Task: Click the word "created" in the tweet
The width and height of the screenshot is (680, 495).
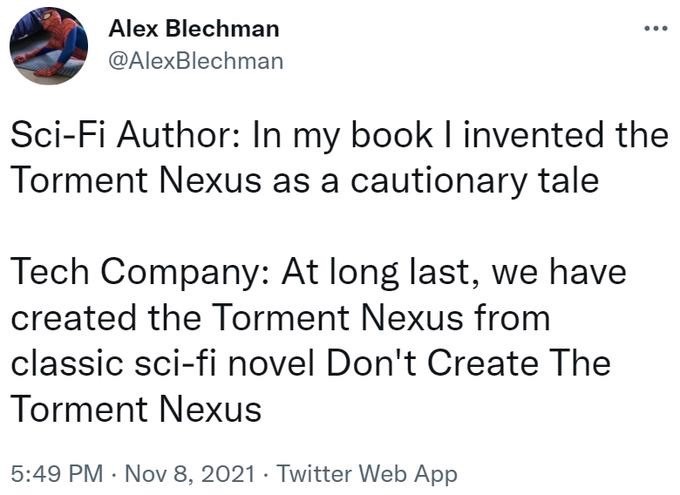Action: 70,319
